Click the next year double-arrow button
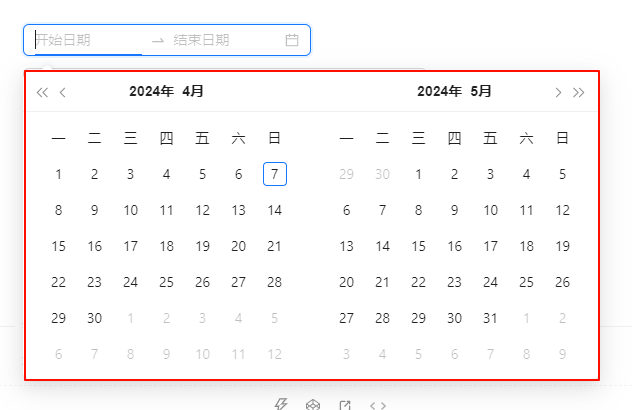 (x=579, y=93)
